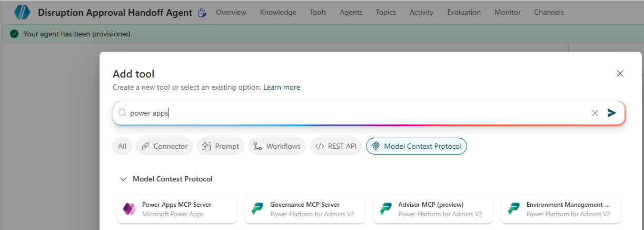
Task: Go to the Topics tab
Action: tap(386, 12)
